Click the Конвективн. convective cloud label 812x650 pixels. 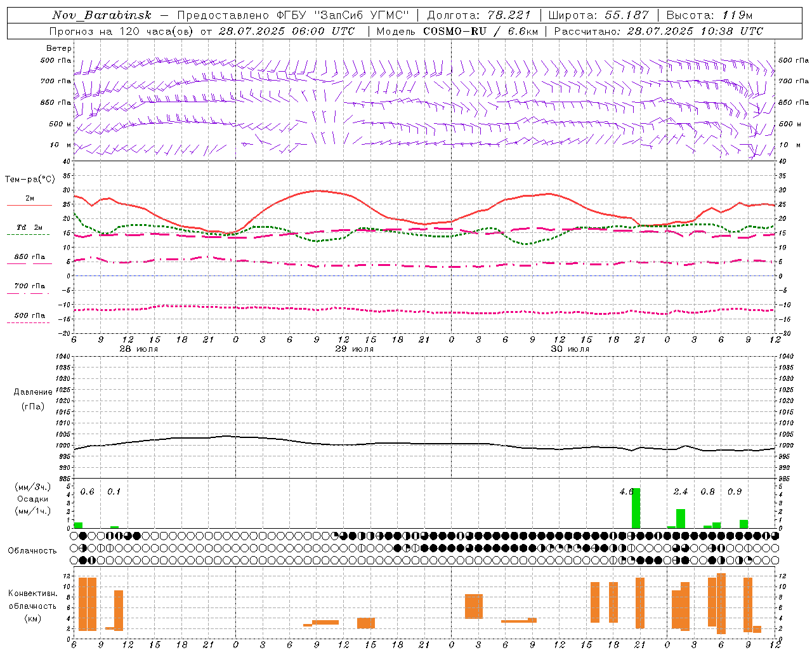[33, 594]
